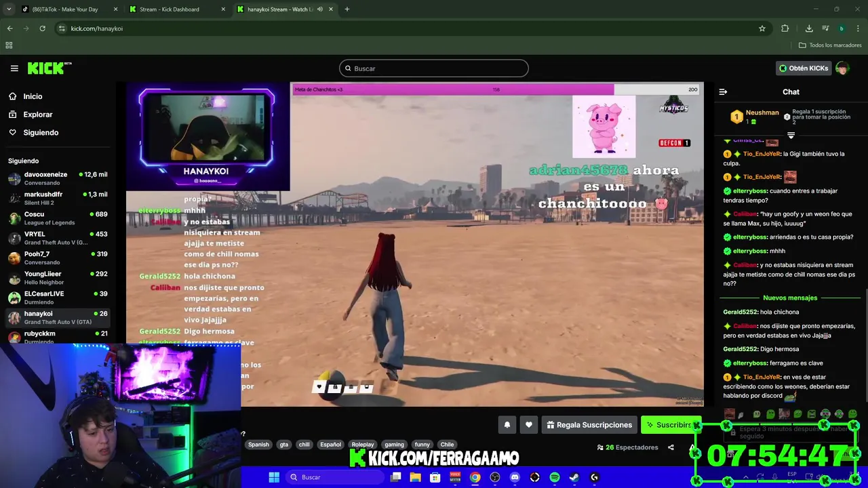Click the notification bell button
Screen dimensions: 868x488
[x=507, y=425]
